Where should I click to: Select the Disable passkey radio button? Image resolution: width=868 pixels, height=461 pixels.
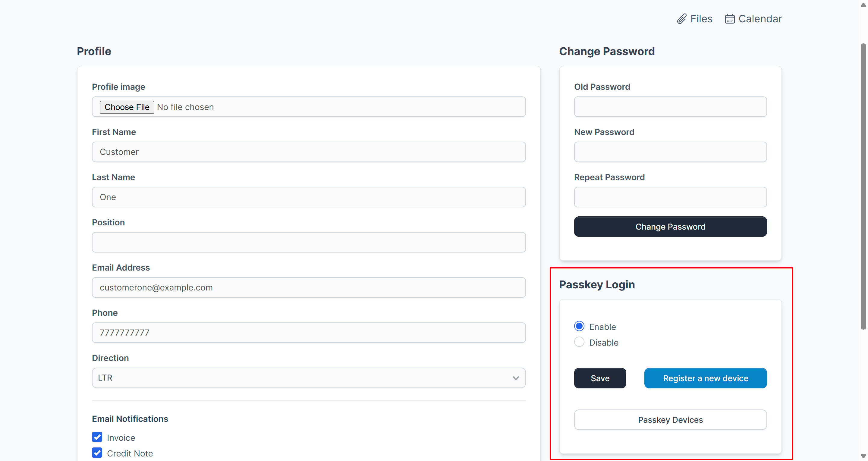point(579,342)
